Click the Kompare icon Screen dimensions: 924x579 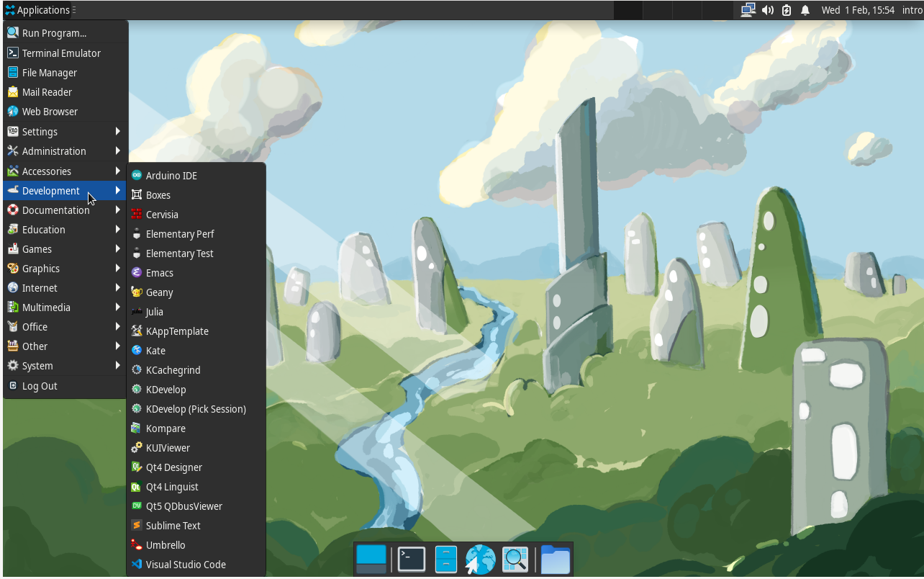[136, 428]
